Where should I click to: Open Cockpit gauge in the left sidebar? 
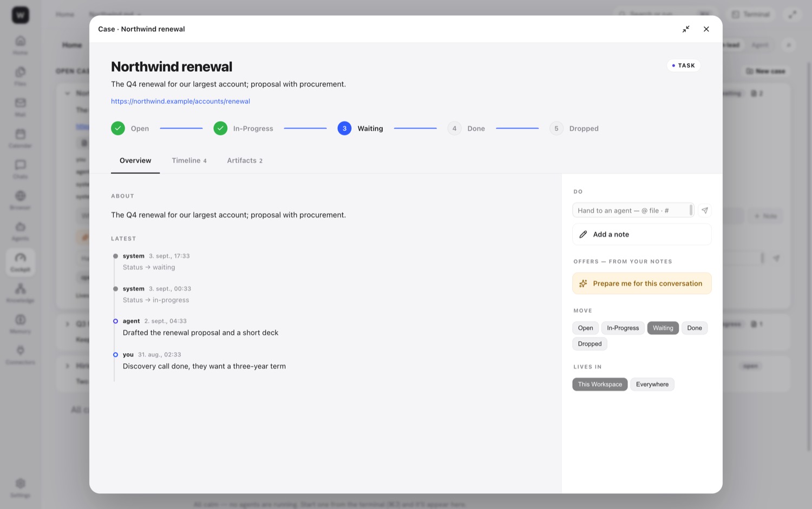[21, 262]
